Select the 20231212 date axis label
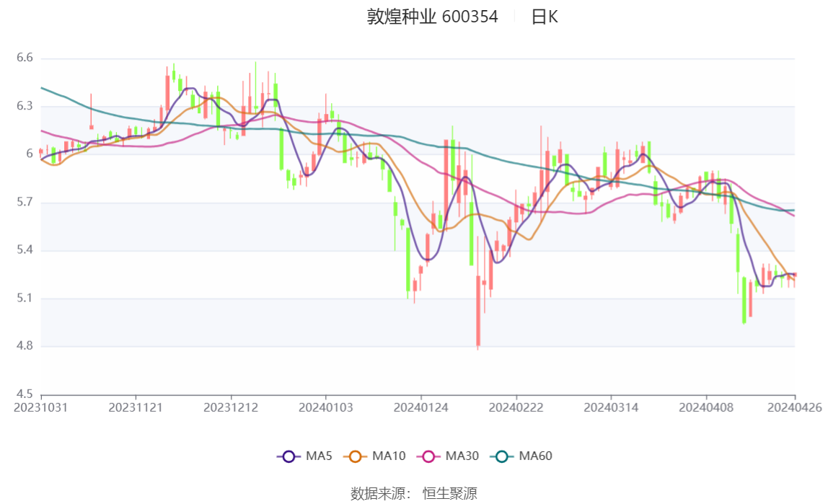 point(231,408)
